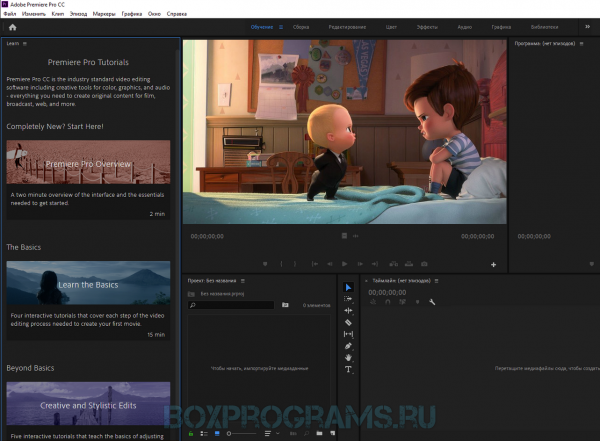Open the Premiere Pro Overview tutorial
600x441 pixels.
coord(88,162)
